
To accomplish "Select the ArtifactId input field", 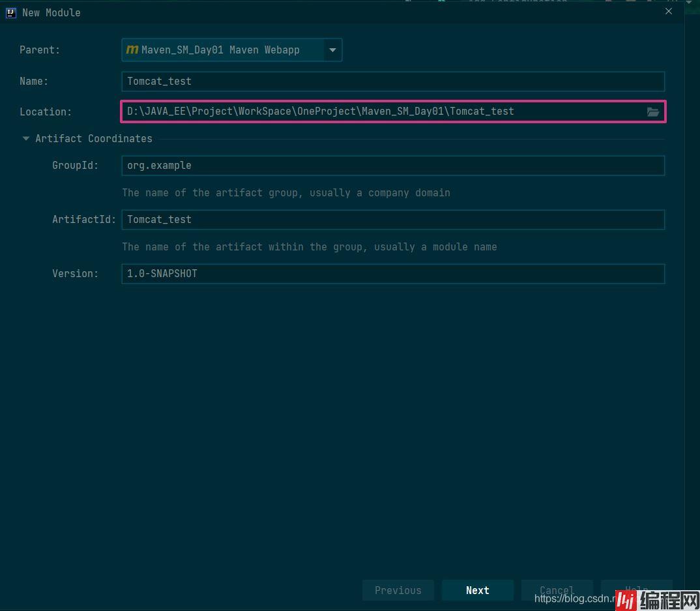I will click(x=391, y=220).
